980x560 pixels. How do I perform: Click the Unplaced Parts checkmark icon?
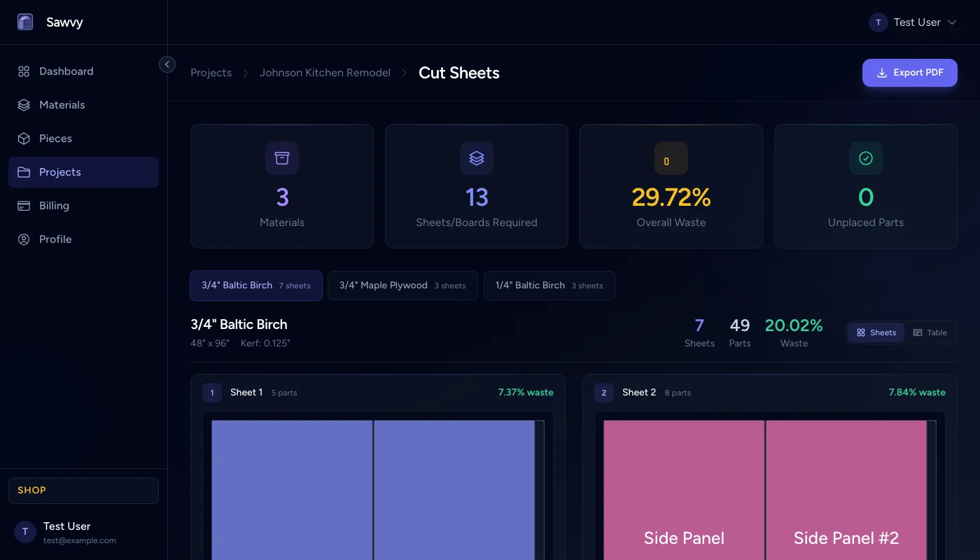[866, 158]
